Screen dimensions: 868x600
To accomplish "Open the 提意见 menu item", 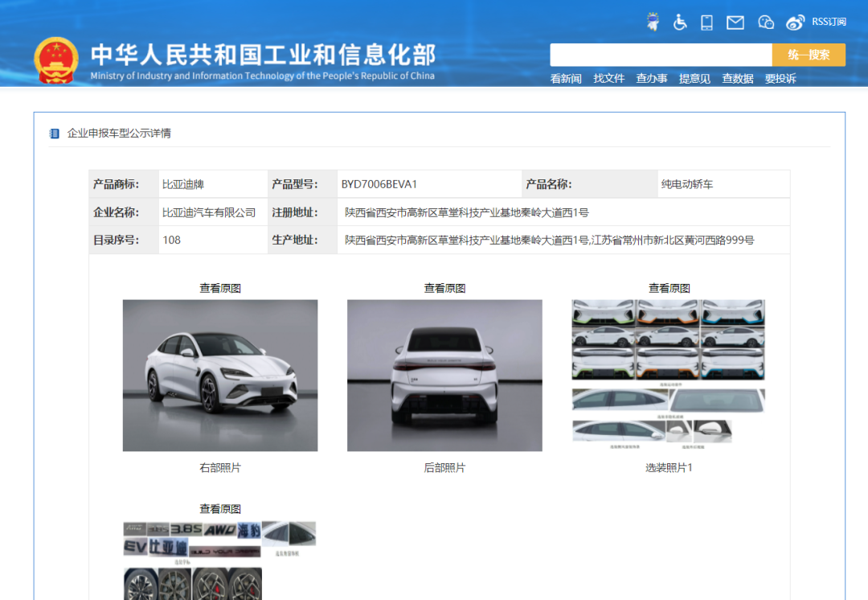I will [694, 79].
